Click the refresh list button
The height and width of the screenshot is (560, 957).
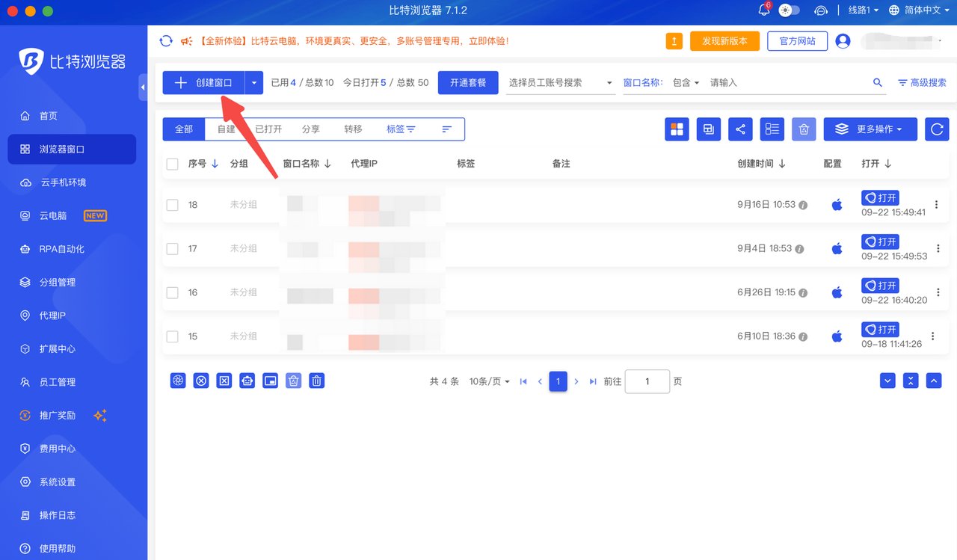point(937,129)
